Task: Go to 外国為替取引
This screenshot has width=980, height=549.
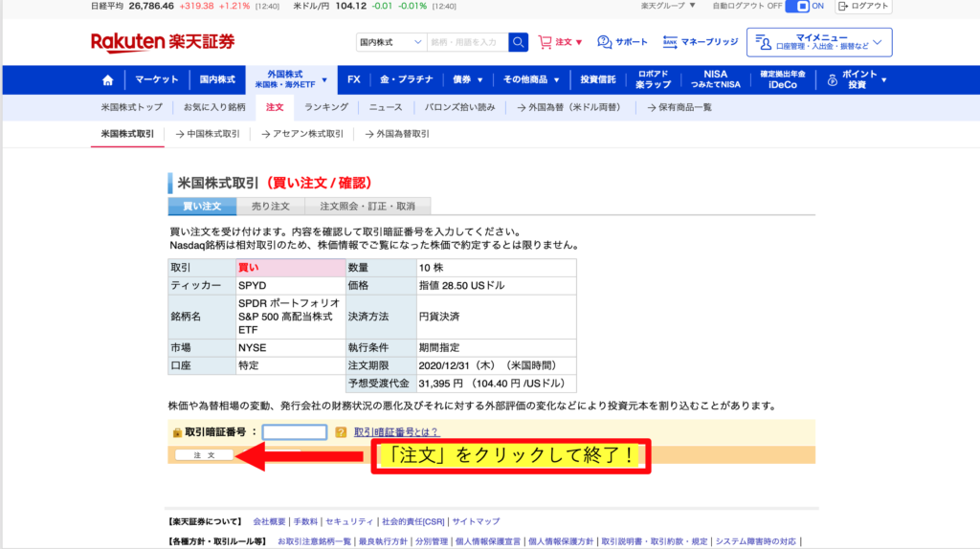Action: coord(397,134)
